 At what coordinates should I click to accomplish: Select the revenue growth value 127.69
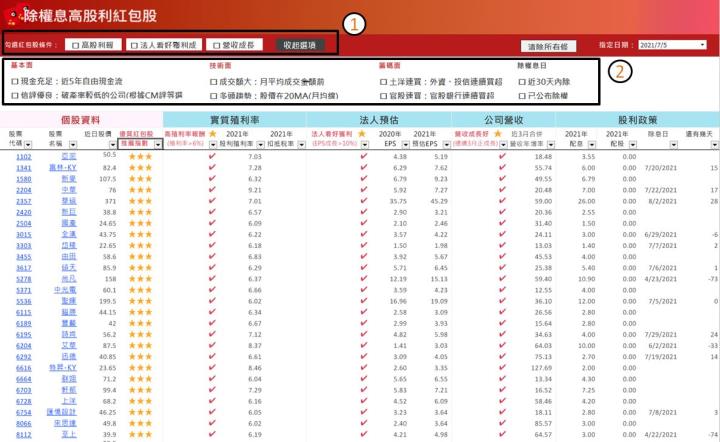541,368
